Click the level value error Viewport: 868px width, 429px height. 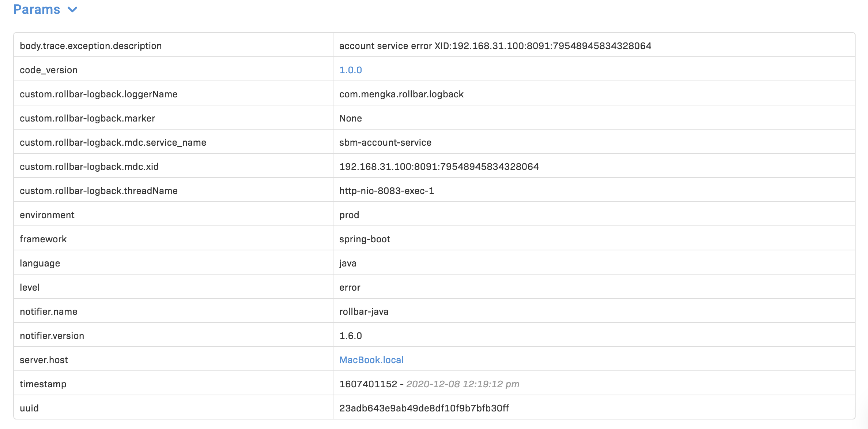pyautogui.click(x=350, y=287)
